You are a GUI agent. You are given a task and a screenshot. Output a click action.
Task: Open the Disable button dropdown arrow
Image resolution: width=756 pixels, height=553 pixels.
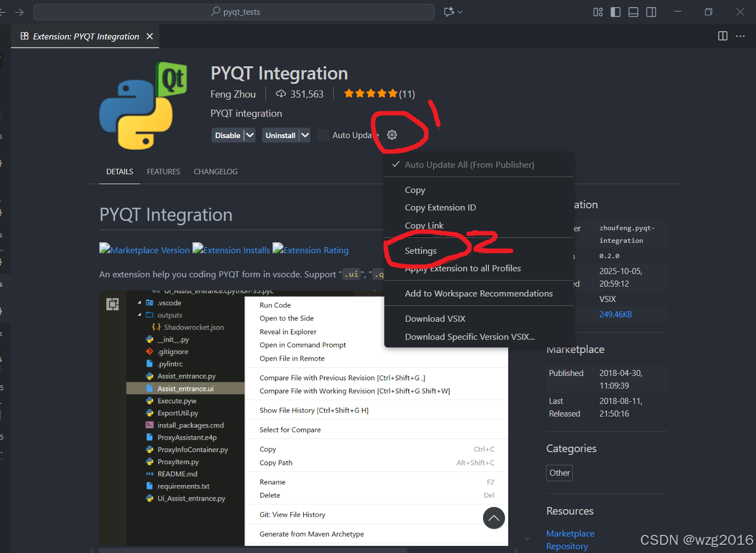point(249,135)
